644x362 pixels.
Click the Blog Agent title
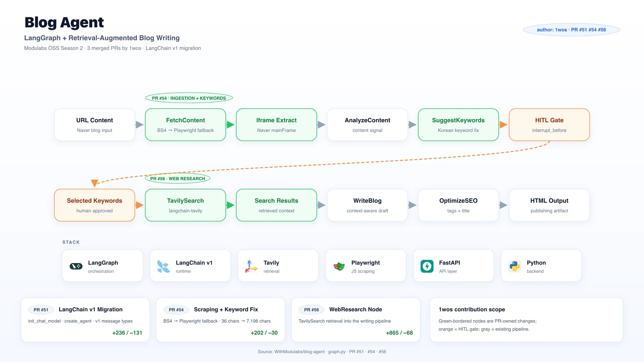64,23
